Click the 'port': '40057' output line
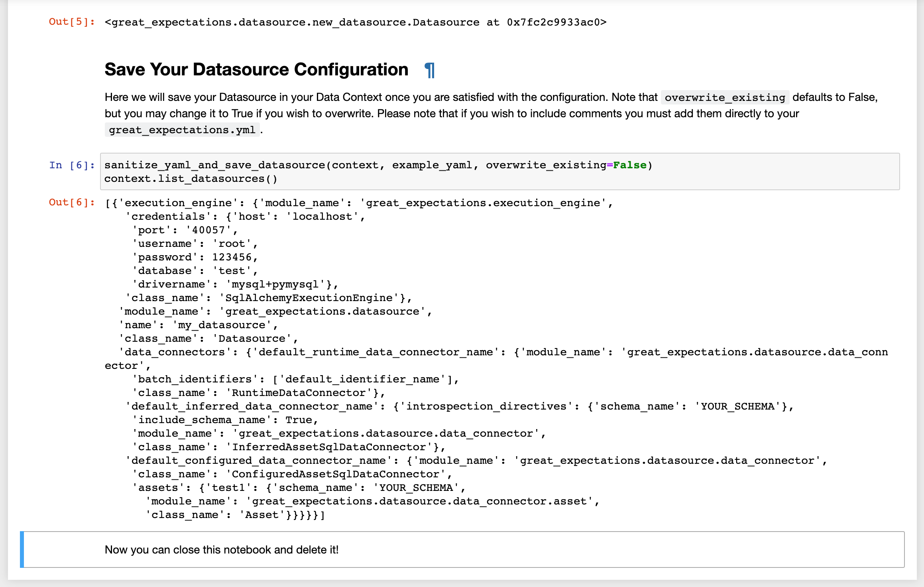This screenshot has width=924, height=587. (185, 230)
